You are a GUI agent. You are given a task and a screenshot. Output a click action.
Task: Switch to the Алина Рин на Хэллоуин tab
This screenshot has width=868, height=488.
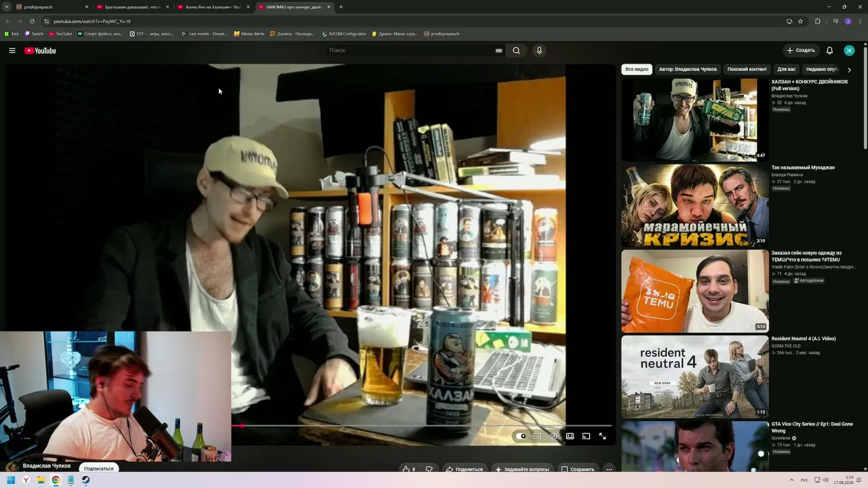(214, 7)
